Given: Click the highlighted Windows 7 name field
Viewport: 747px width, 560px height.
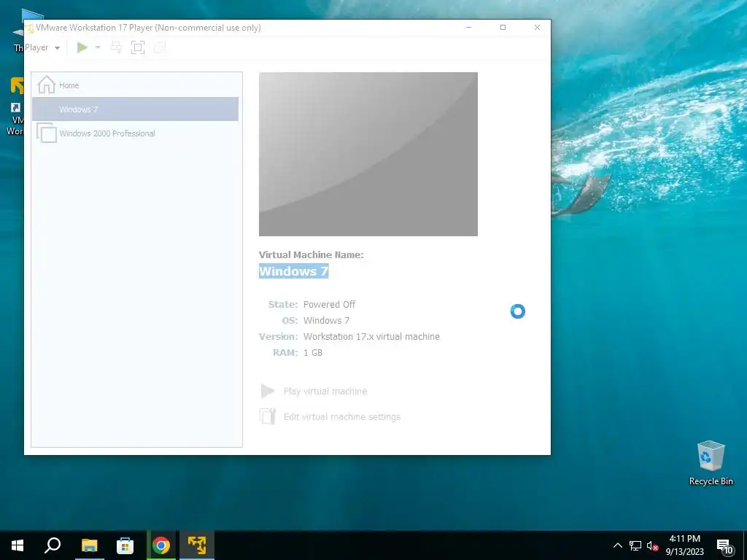Looking at the screenshot, I should (x=293, y=271).
